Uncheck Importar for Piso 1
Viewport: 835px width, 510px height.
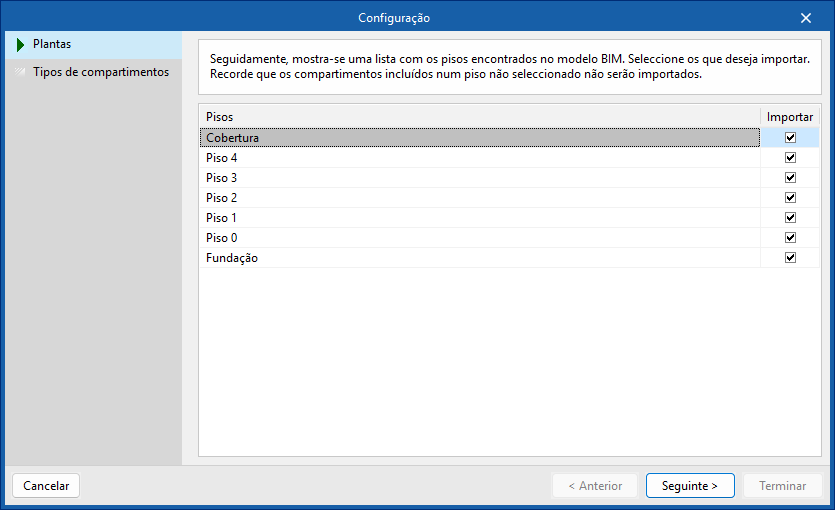point(790,218)
